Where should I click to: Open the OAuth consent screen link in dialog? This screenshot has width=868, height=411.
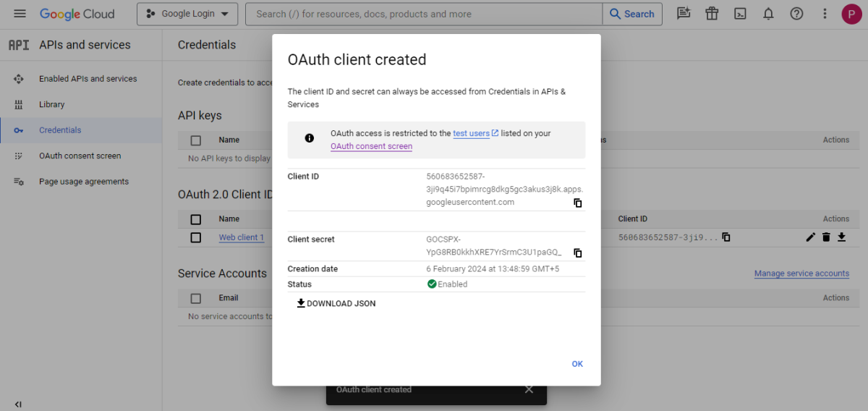[371, 146]
